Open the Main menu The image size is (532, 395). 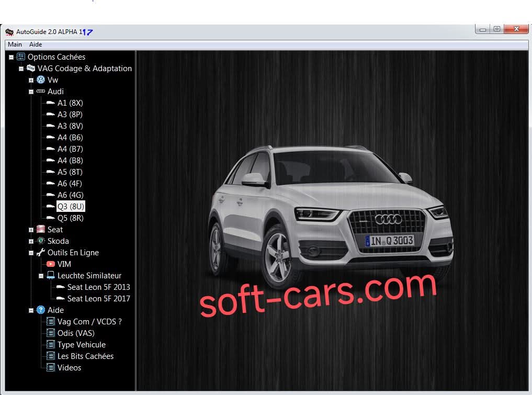pos(15,44)
